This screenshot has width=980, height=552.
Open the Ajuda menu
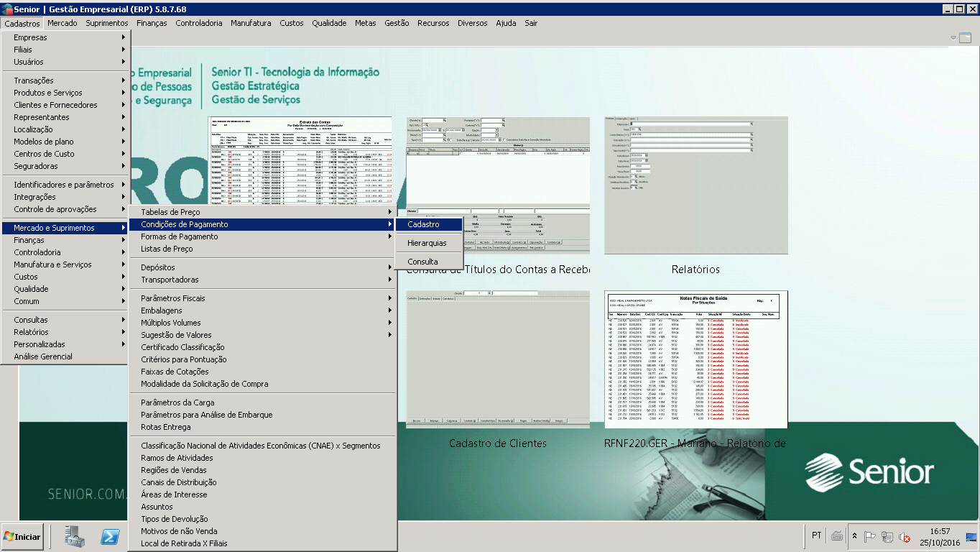(506, 23)
